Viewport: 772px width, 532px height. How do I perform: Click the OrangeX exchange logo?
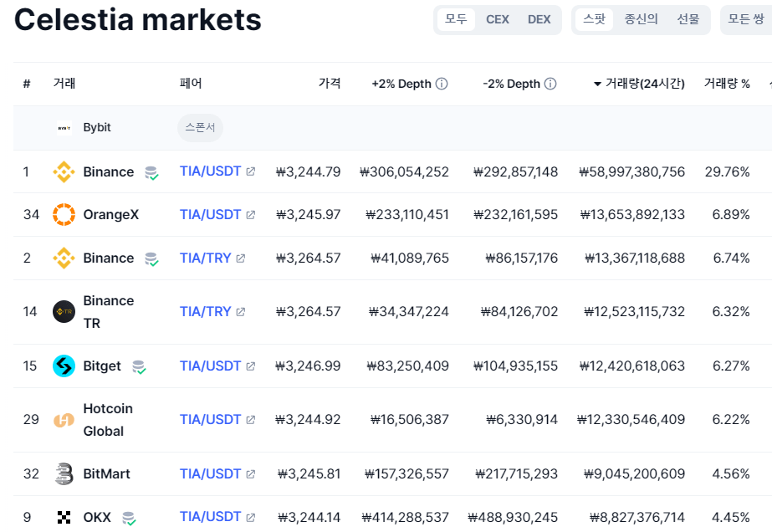(64, 215)
